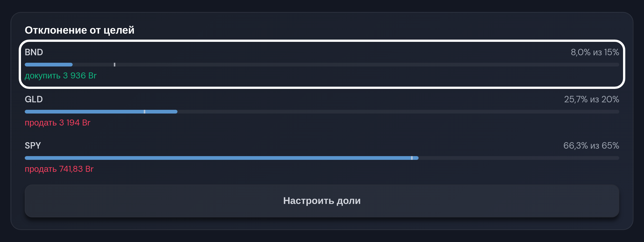Click the GLD bar segment past target marker
Image resolution: width=644 pixels, height=242 pixels.
[x=161, y=112]
